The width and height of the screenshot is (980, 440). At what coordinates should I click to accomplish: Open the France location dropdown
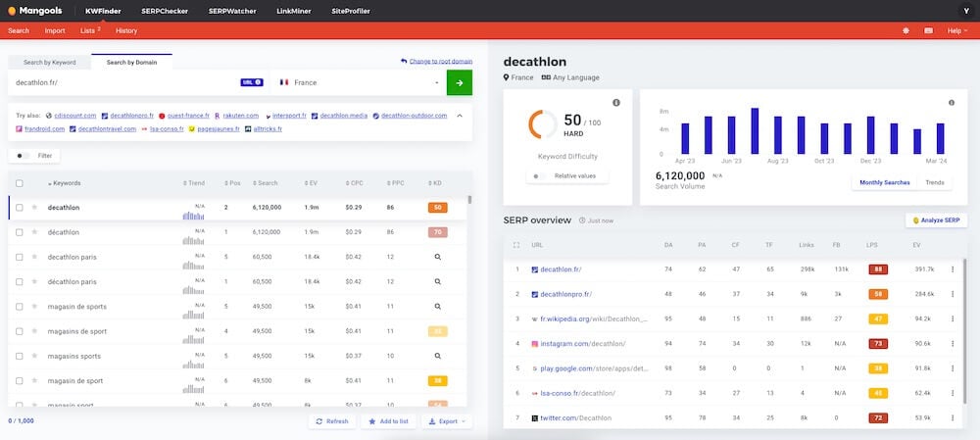click(360, 82)
